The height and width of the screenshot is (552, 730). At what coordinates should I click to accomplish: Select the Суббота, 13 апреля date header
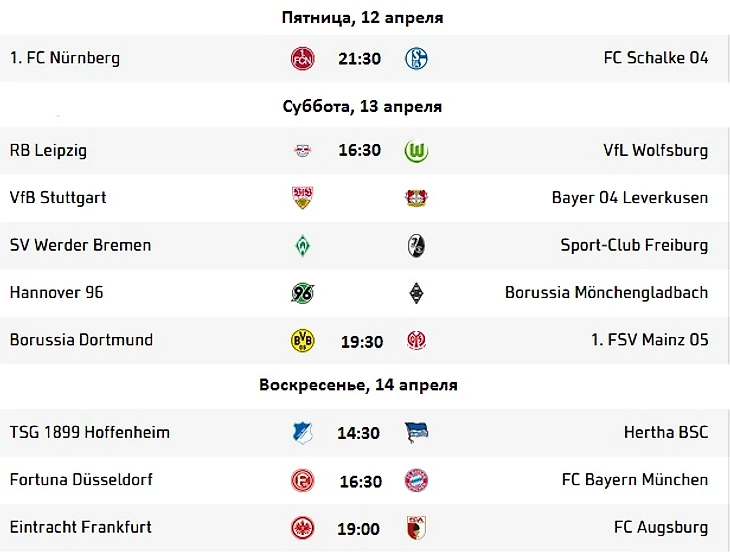(x=362, y=106)
